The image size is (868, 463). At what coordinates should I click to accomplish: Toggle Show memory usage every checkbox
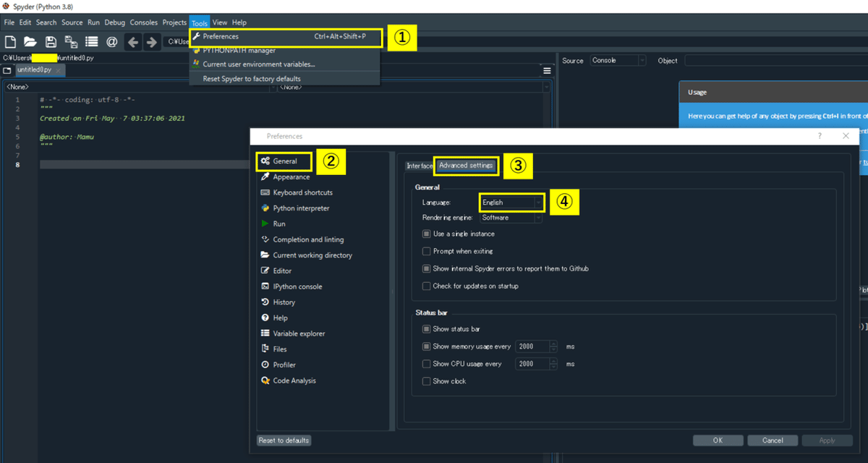(426, 347)
